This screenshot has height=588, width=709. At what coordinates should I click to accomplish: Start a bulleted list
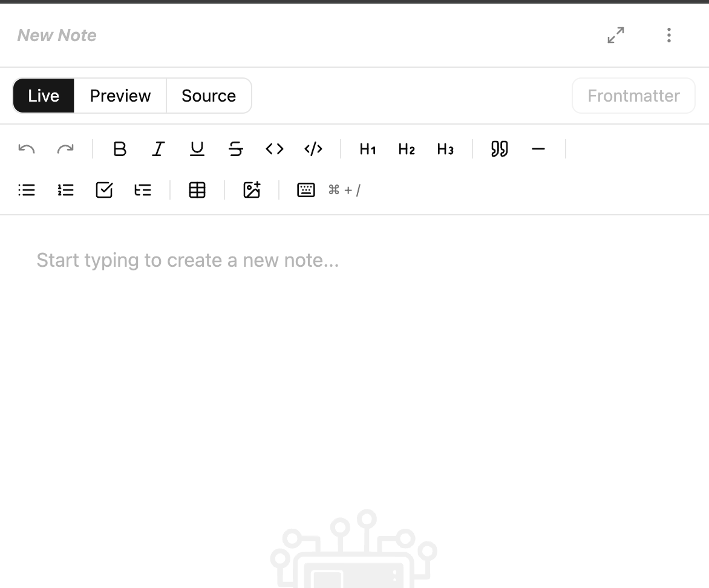point(27,189)
